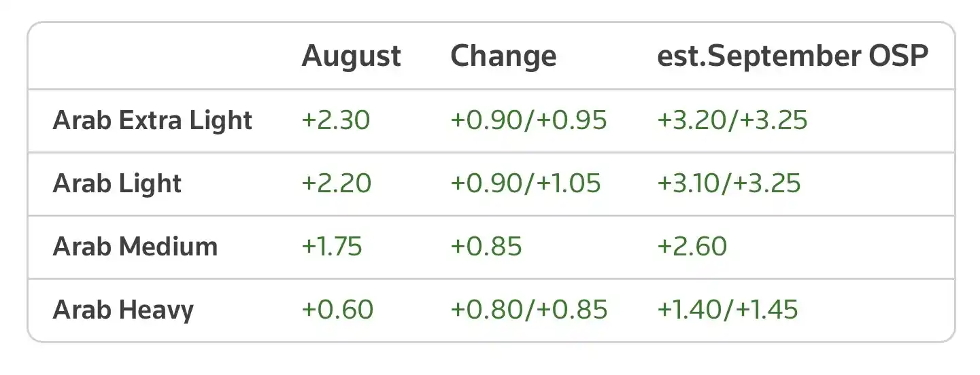Click the +1.75 August value

coord(332,247)
